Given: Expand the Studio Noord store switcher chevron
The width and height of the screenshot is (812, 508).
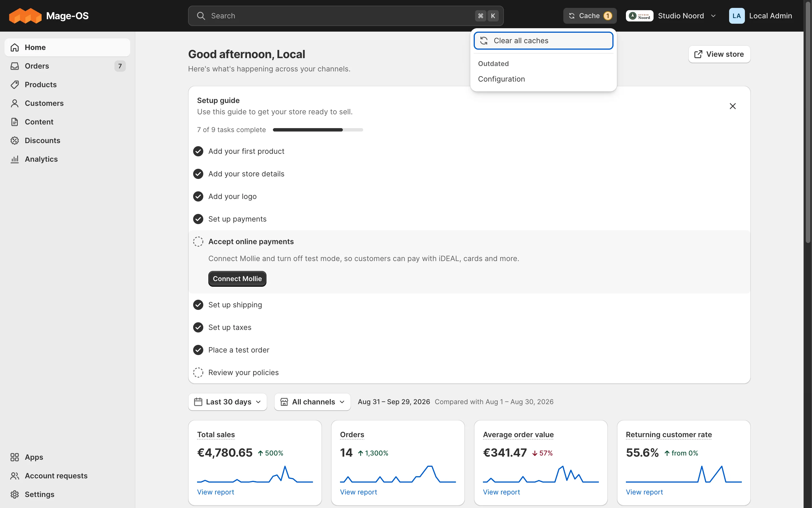Looking at the screenshot, I should click(714, 16).
